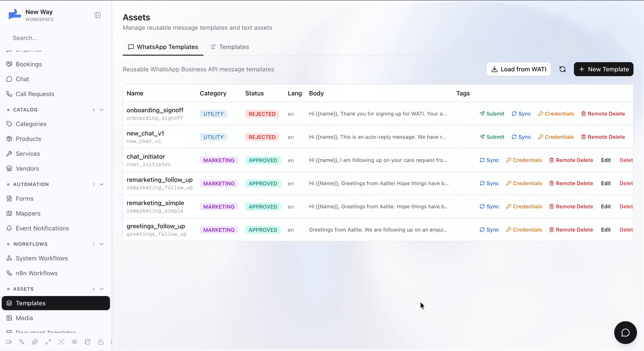Edit the chat_initiator template
This screenshot has height=351, width=644.
[606, 160]
